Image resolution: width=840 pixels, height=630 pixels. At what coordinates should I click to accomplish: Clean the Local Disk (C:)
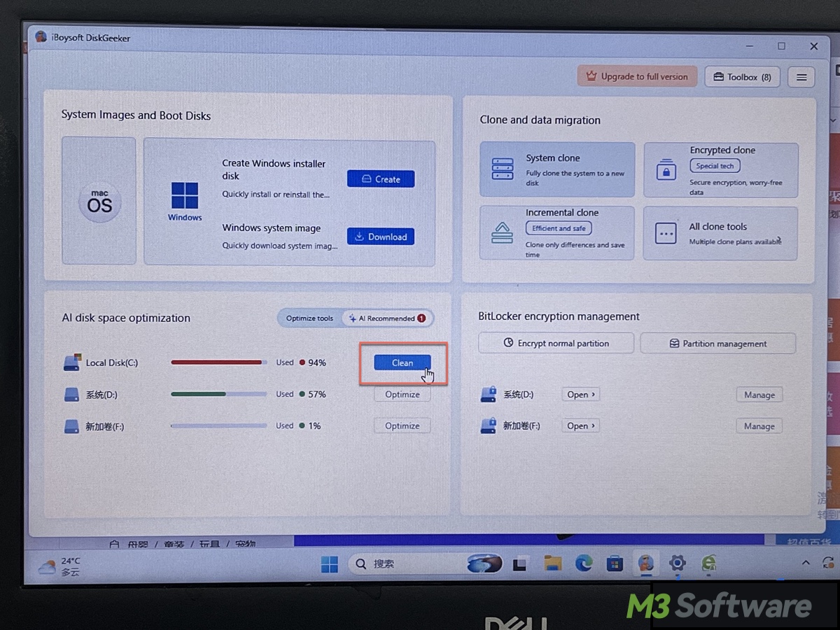(402, 363)
